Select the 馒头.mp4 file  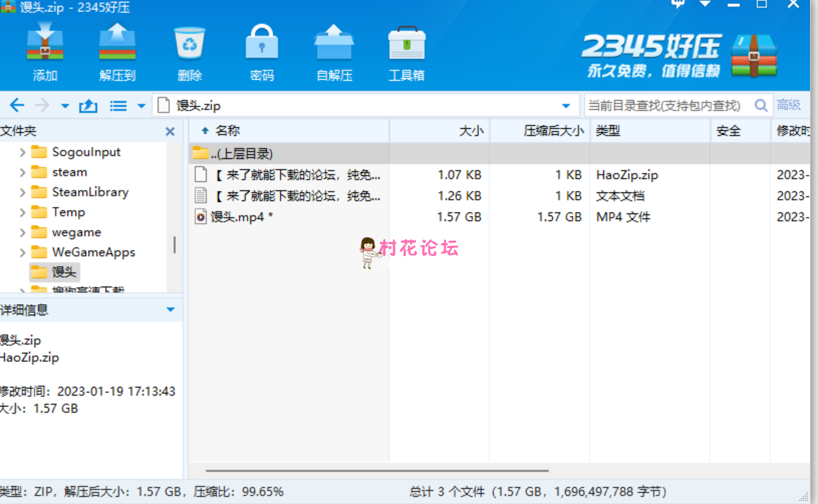click(499, 217)
